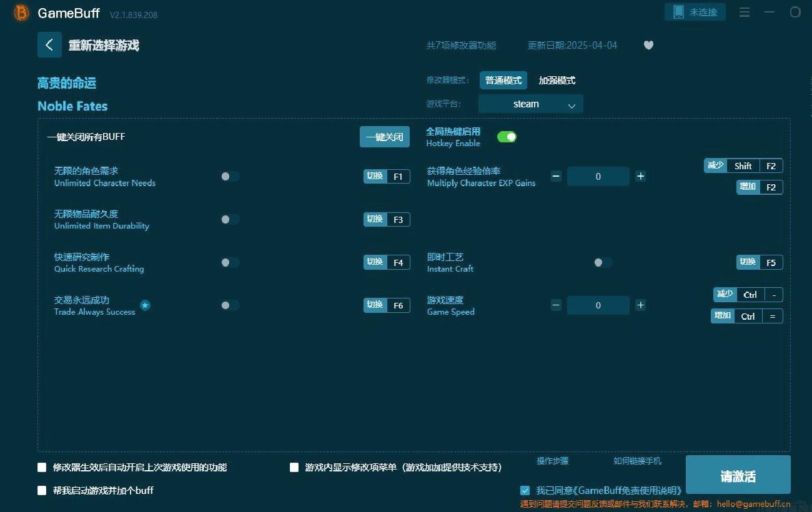812x512 pixels.
Task: Toggle global Hotkey Enable switch
Action: click(x=507, y=137)
